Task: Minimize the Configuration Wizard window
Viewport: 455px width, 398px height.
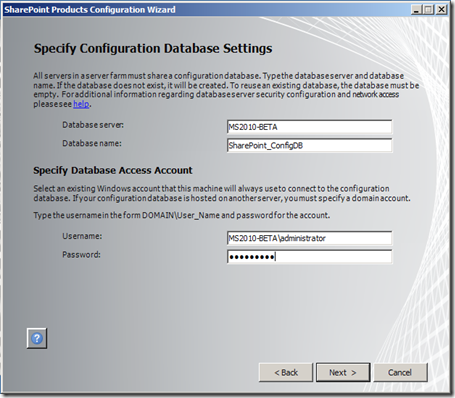Action: (x=416, y=9)
